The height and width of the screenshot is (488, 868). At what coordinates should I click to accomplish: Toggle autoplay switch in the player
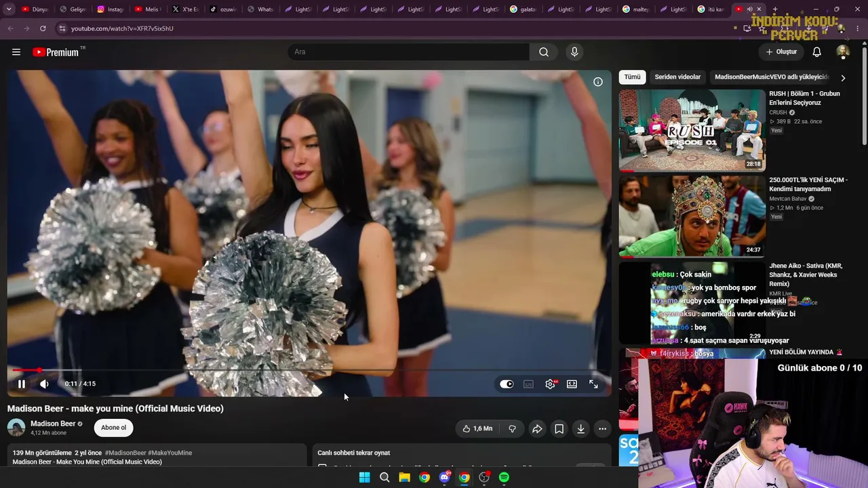coord(507,384)
